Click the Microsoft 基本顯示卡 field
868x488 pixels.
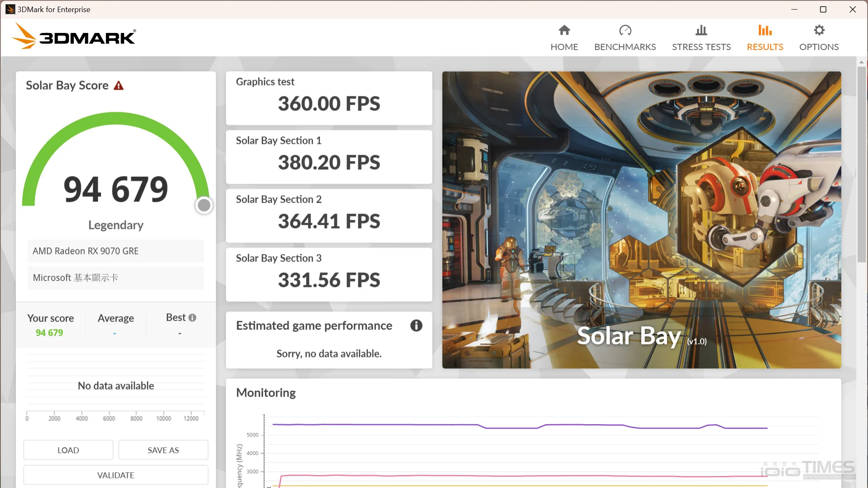pyautogui.click(x=116, y=278)
